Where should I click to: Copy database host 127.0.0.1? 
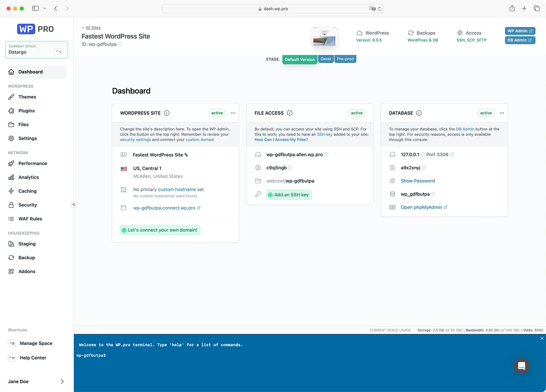tap(422, 155)
